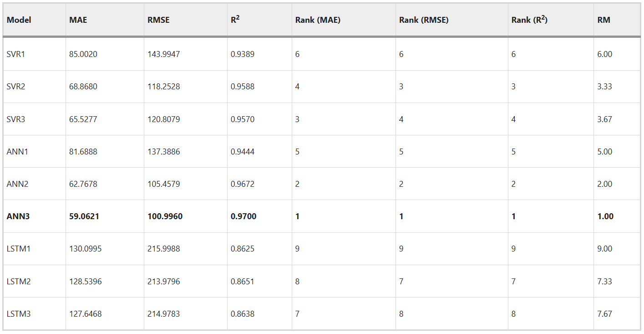Click MAE value 85.0020
This screenshot has height=334, width=644.
(x=83, y=54)
